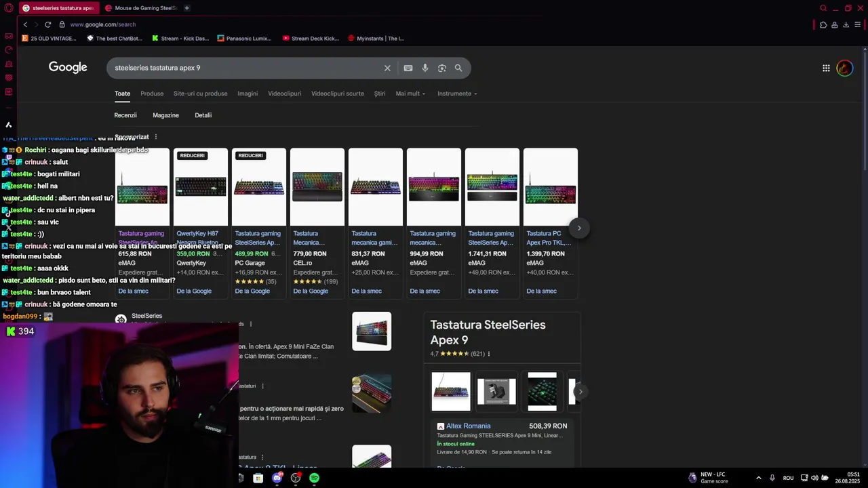Open Discord from the taskbar
The height and width of the screenshot is (488, 868).
pyautogui.click(x=277, y=478)
